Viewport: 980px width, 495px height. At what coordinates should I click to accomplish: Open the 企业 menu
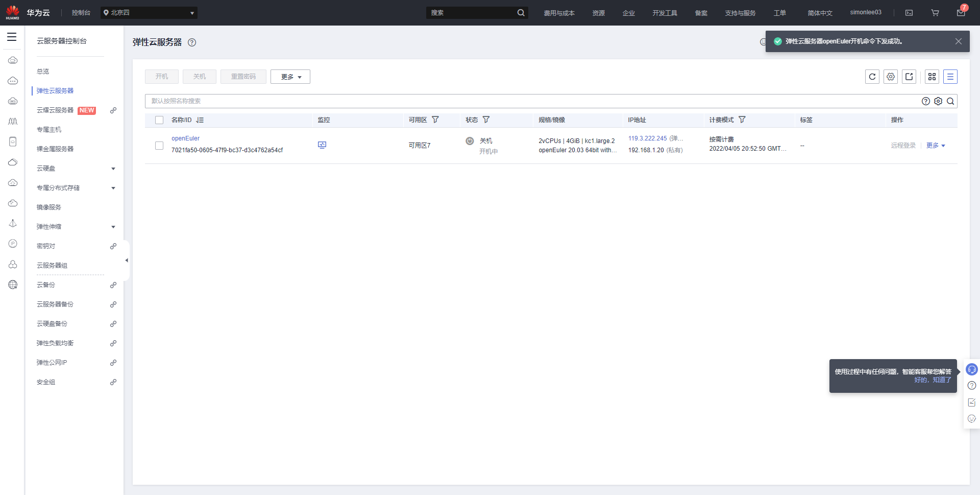pyautogui.click(x=629, y=13)
